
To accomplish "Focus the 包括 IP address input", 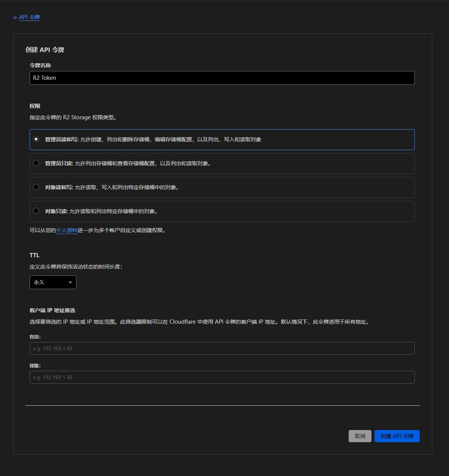I will click(x=222, y=348).
